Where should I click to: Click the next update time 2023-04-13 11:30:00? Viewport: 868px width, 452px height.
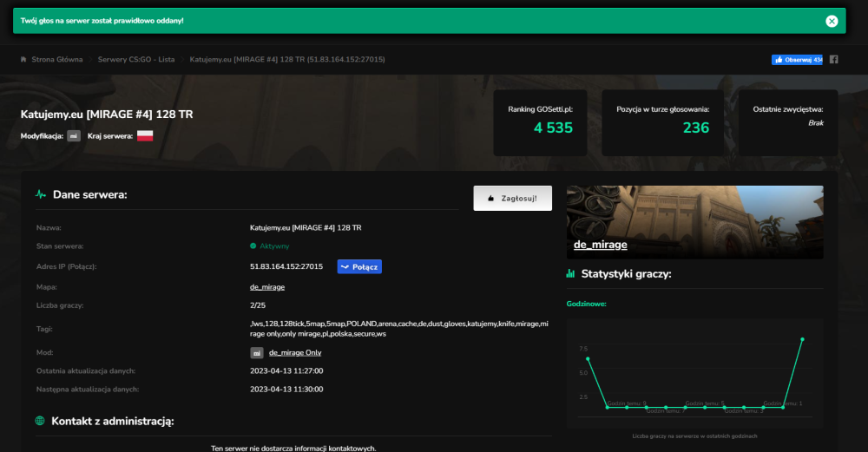click(286, 390)
